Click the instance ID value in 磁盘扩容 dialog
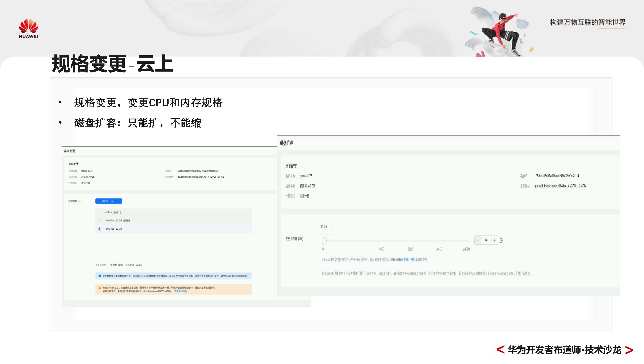Screen dimensions: 644x364 (556, 176)
